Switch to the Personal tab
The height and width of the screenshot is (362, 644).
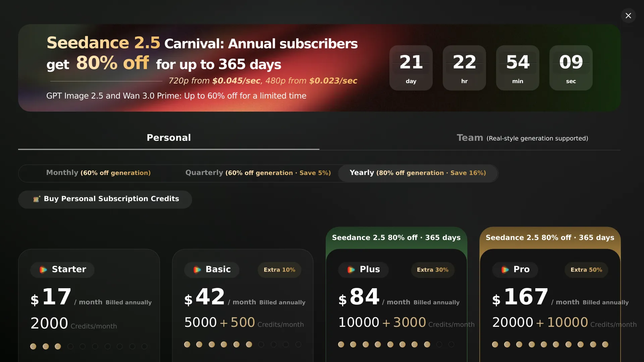coord(169,138)
